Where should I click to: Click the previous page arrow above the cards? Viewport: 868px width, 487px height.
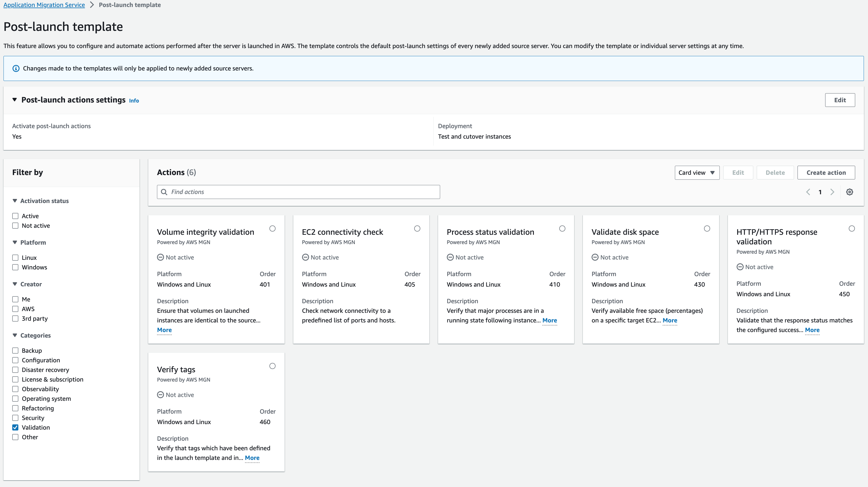click(808, 192)
